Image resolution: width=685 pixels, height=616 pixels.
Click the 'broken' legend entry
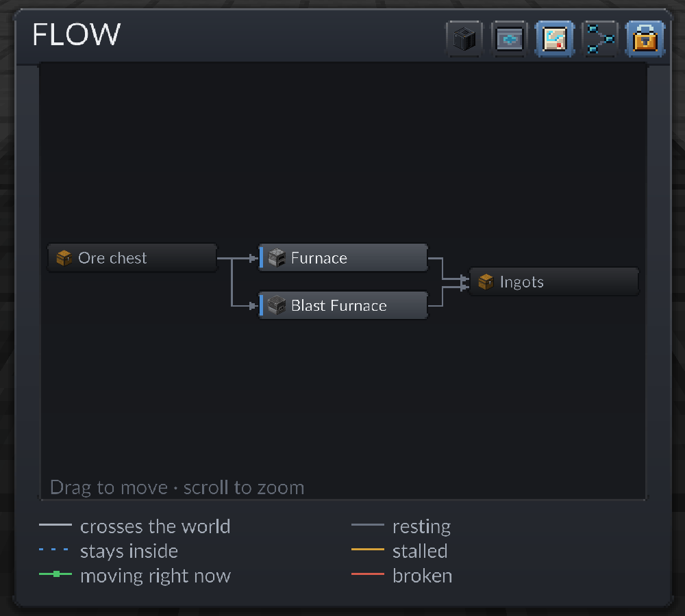coord(401,576)
